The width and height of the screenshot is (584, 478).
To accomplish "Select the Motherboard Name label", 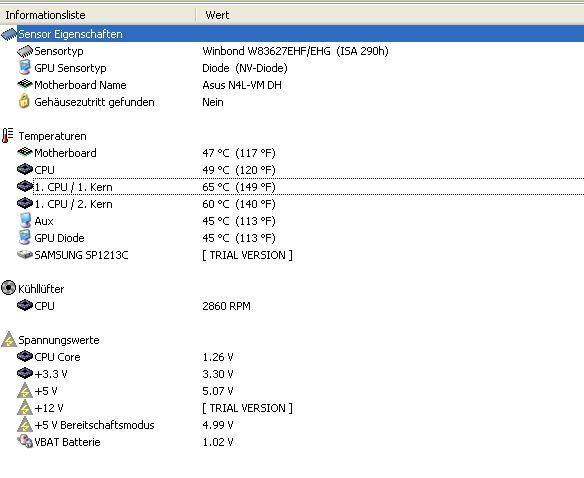I will coord(80,85).
